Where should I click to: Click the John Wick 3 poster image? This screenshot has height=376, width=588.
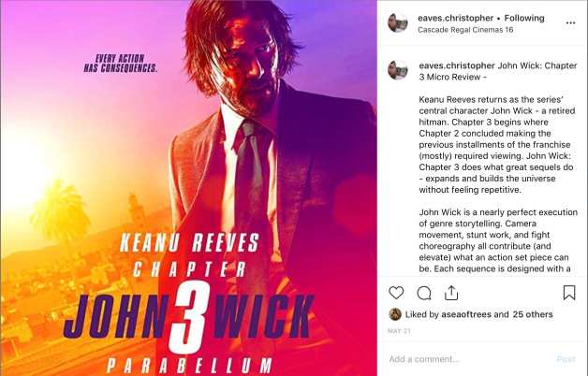point(188,188)
